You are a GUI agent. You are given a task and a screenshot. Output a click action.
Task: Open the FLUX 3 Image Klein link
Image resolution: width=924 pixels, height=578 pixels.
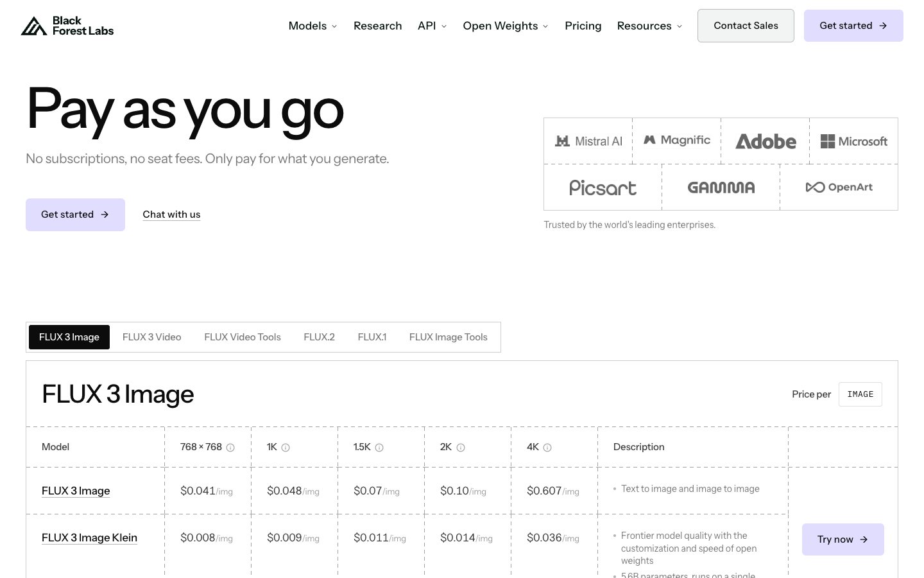(89, 538)
